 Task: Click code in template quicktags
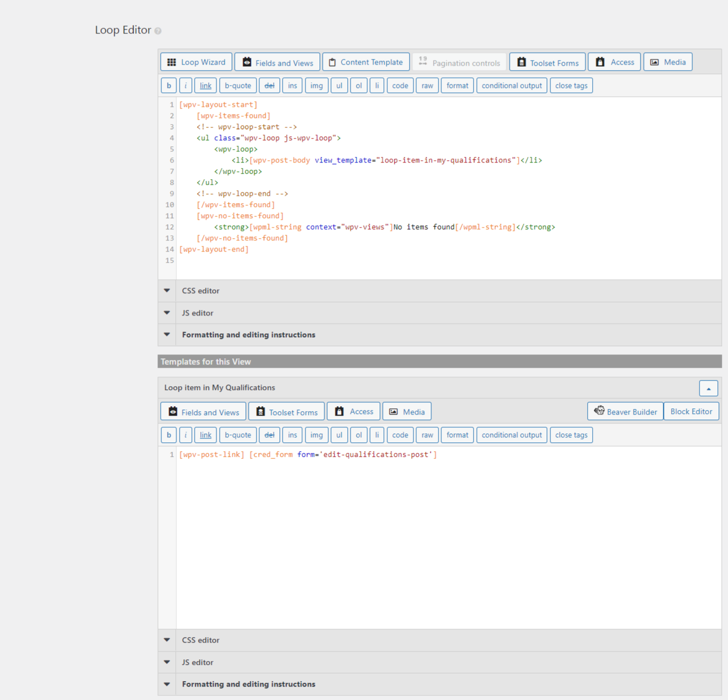[x=400, y=435]
